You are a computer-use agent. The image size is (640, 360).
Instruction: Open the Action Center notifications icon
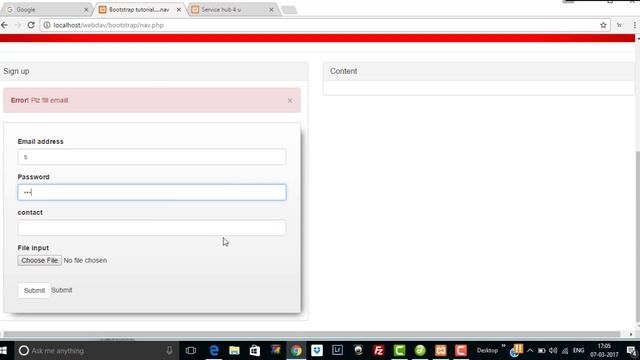631,351
